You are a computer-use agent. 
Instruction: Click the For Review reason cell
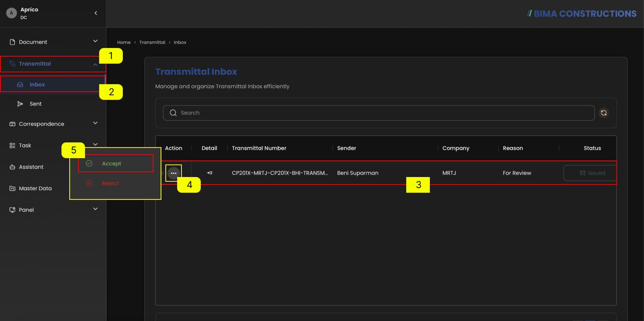click(x=517, y=173)
